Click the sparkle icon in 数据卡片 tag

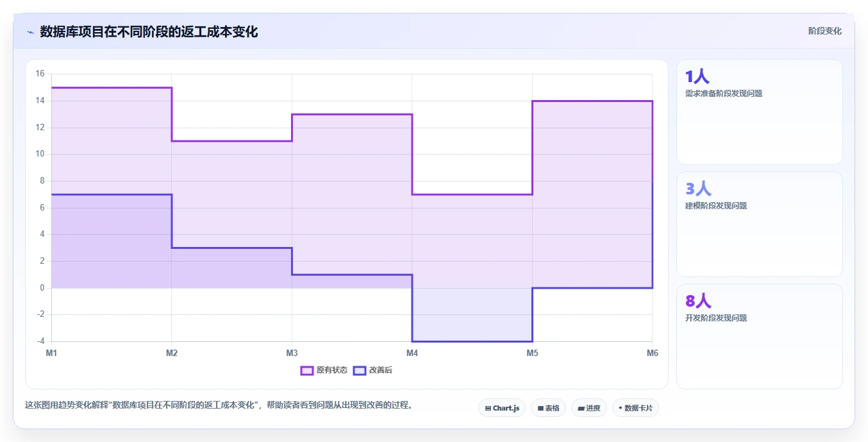[620, 408]
